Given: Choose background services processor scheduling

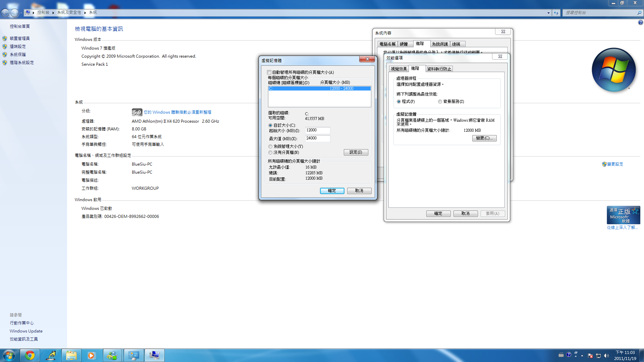Looking at the screenshot, I should (440, 102).
